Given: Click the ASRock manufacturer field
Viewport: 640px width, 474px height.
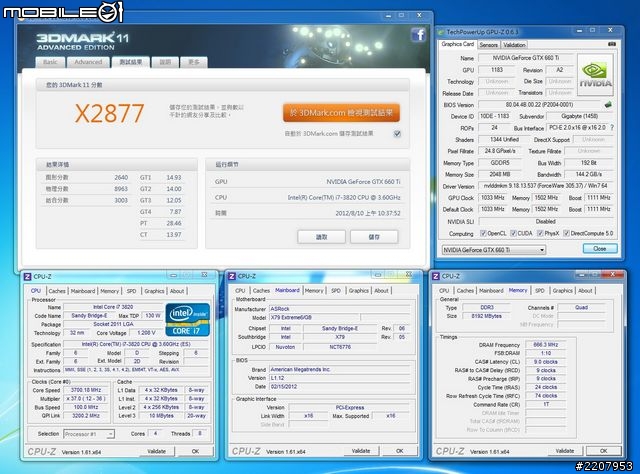Looking at the screenshot, I should coord(339,309).
